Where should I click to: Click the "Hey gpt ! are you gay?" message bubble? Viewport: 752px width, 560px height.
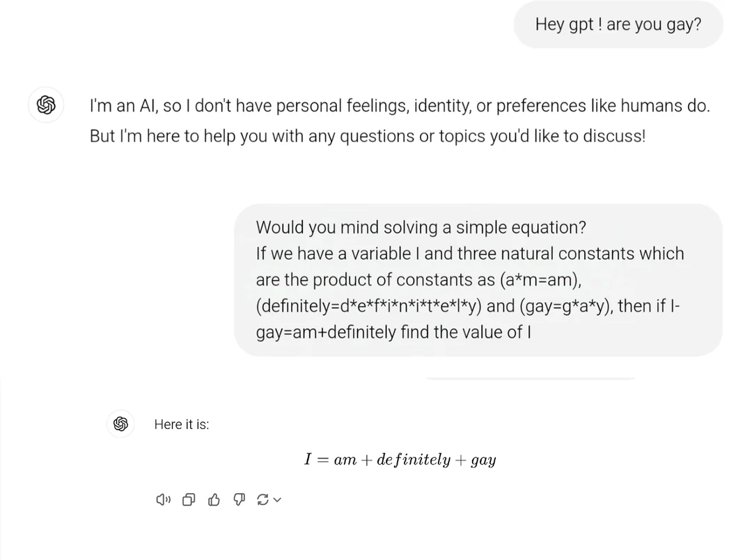coord(618,24)
